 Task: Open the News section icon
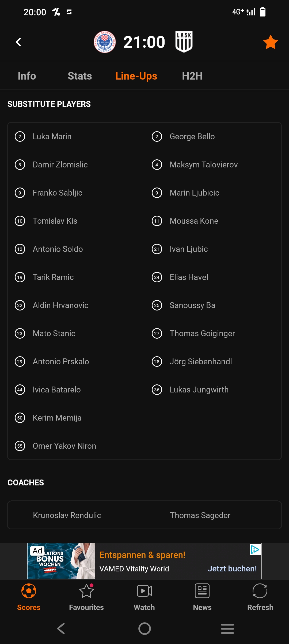click(x=202, y=591)
